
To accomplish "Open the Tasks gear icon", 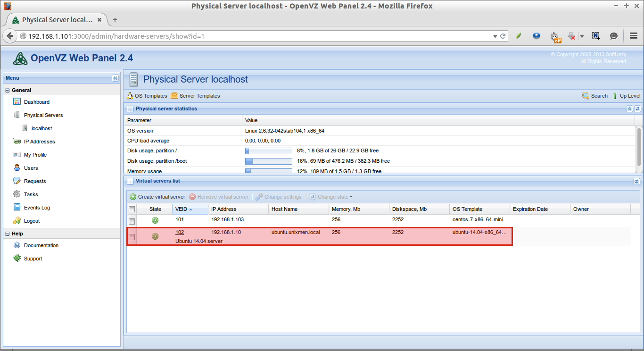I will (17, 194).
